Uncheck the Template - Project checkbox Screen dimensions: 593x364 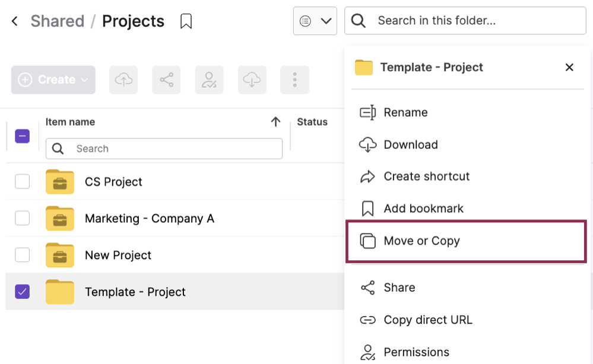point(22,291)
